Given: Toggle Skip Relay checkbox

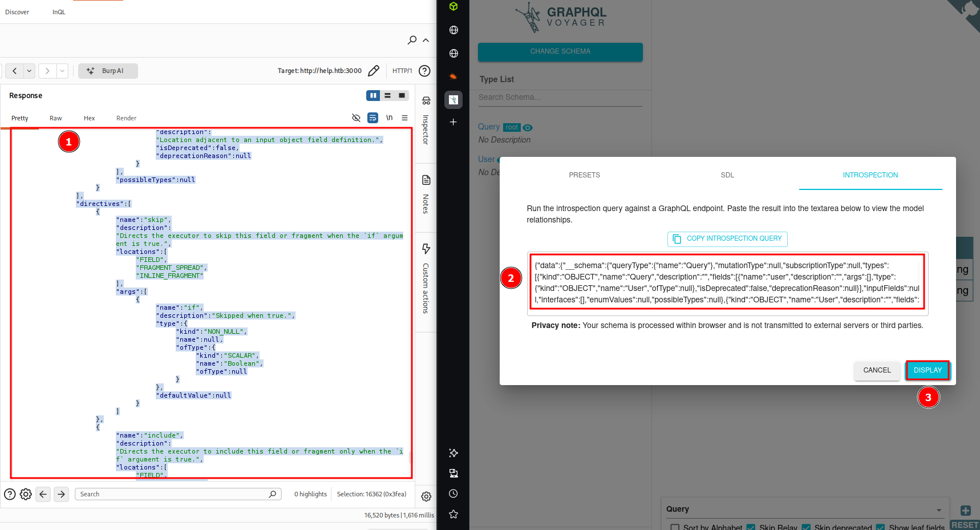Looking at the screenshot, I should pos(751,527).
